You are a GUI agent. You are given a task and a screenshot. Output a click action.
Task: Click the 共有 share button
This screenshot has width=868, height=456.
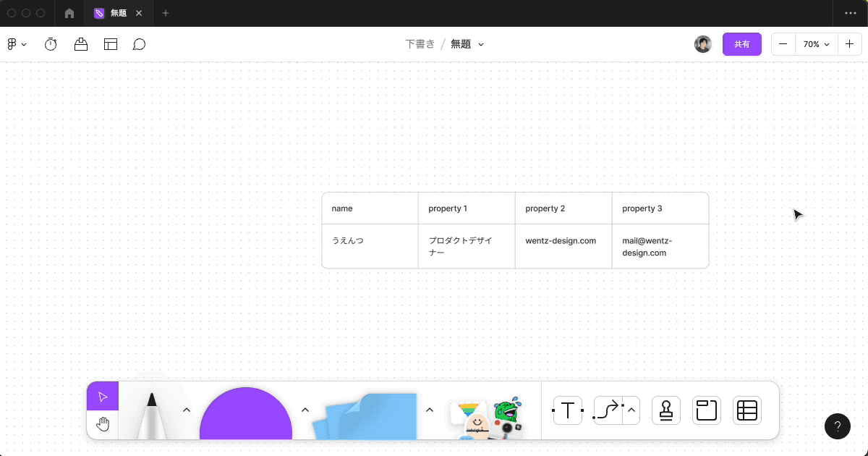pyautogui.click(x=742, y=44)
